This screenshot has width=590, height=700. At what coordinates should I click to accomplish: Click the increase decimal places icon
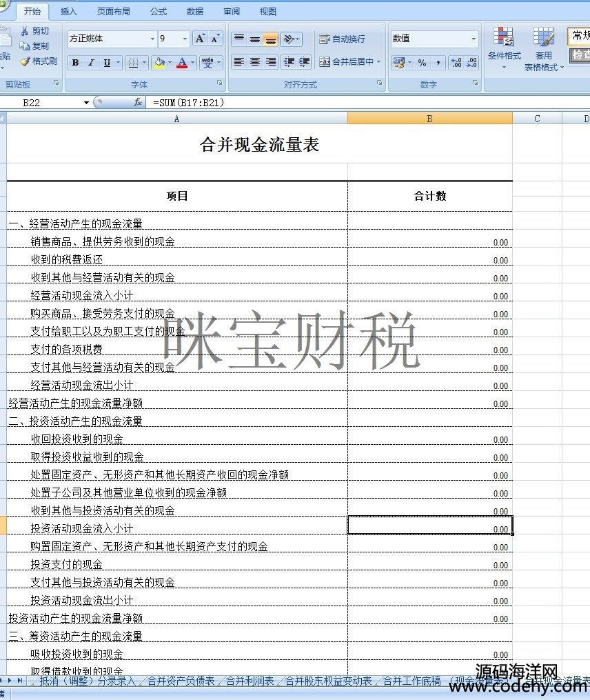coord(456,63)
